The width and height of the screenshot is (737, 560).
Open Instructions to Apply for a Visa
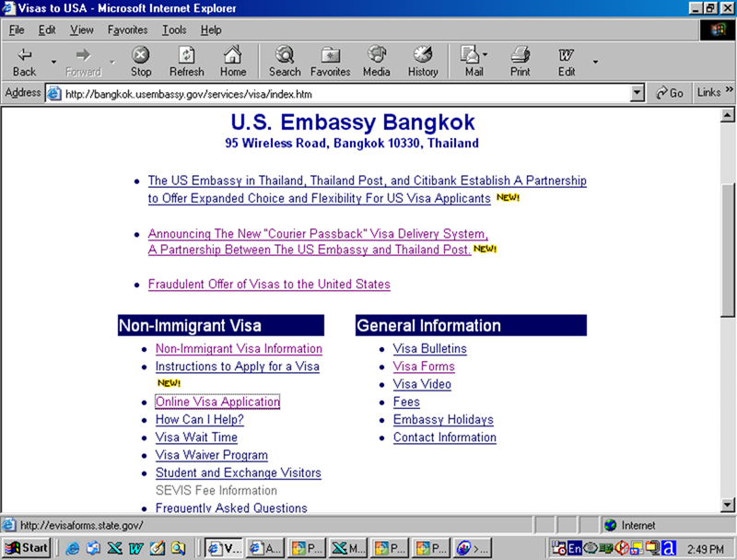(x=238, y=367)
